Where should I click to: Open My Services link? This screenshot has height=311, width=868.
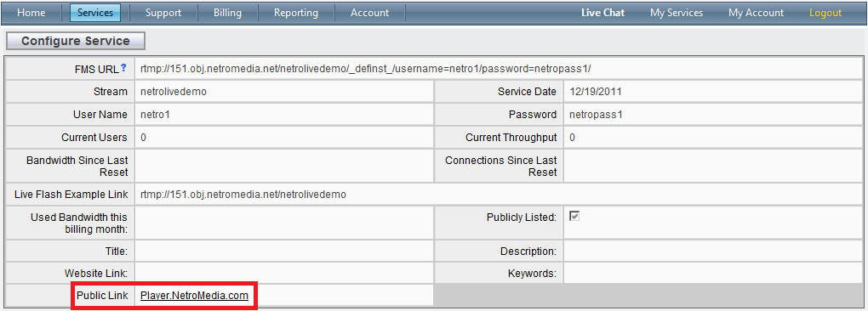[677, 13]
